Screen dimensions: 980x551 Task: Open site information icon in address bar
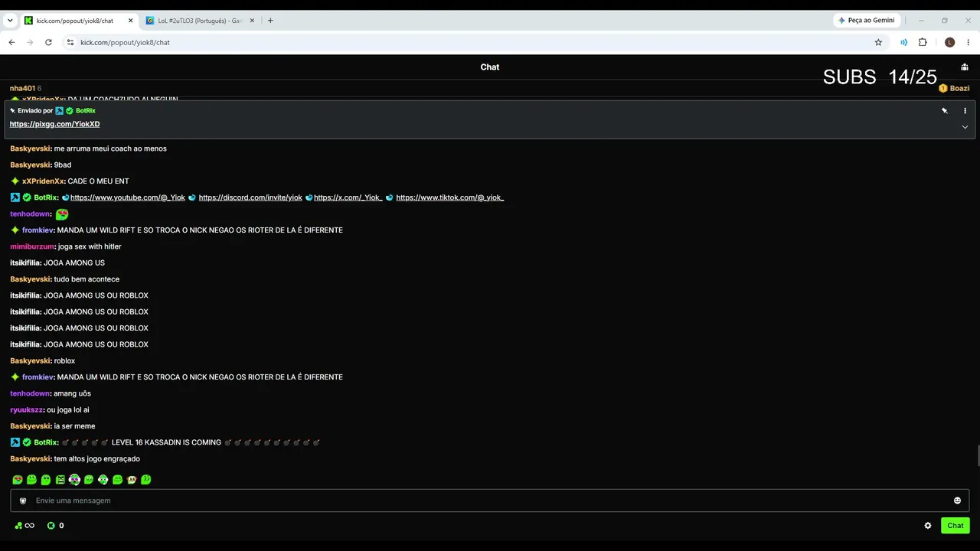point(70,43)
